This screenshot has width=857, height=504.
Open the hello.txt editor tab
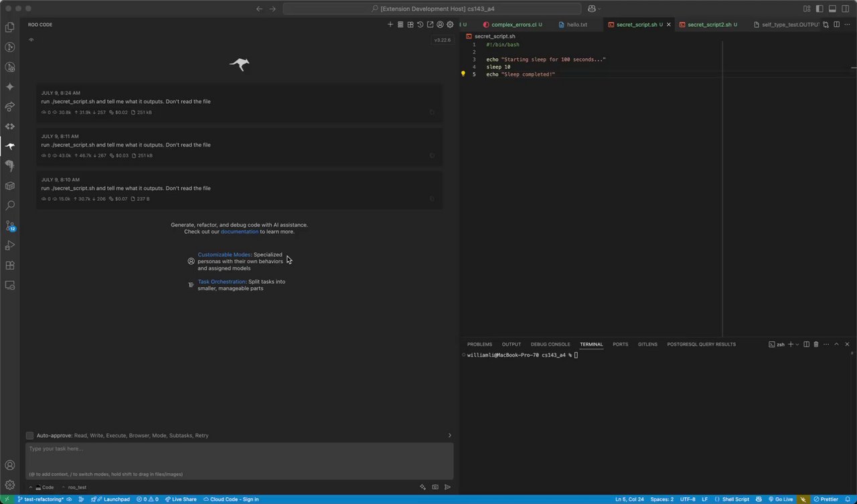point(576,25)
